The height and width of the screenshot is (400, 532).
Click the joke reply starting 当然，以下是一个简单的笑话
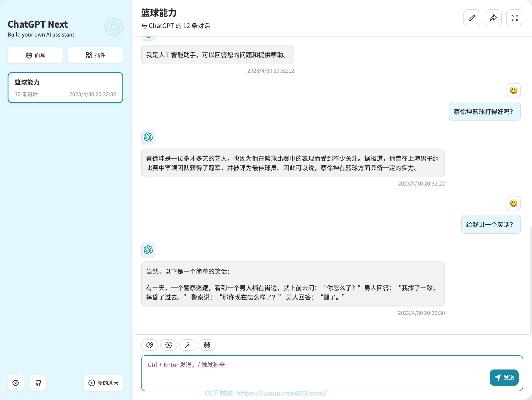point(293,284)
